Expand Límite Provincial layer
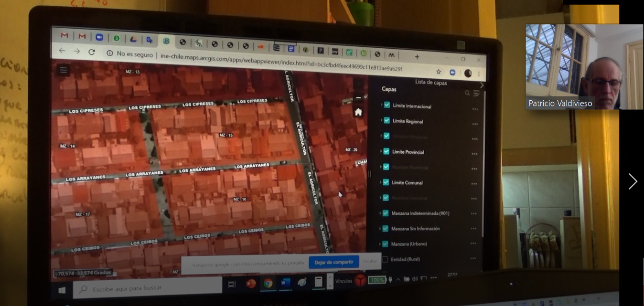 381,151
